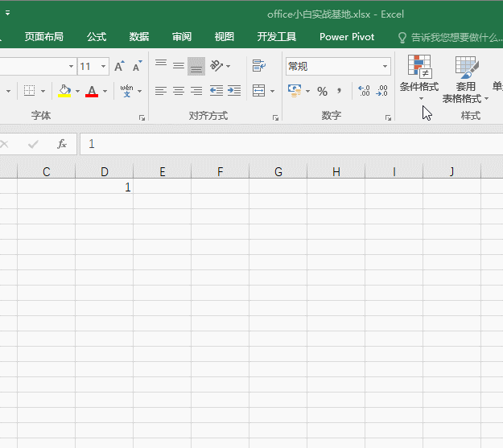Switch to 公式 tab
503x448 pixels.
(97, 37)
